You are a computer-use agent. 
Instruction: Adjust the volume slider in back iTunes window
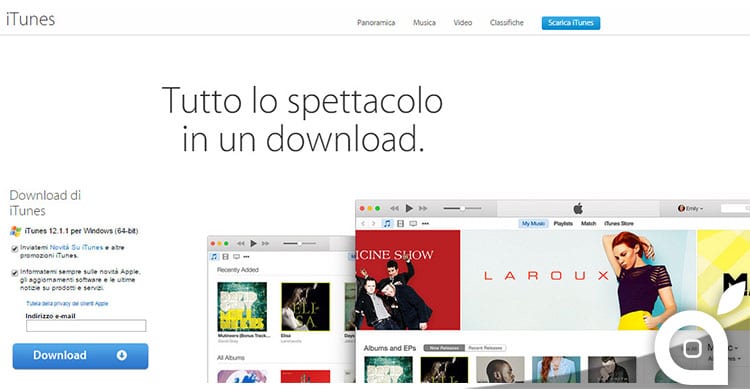coord(299,244)
